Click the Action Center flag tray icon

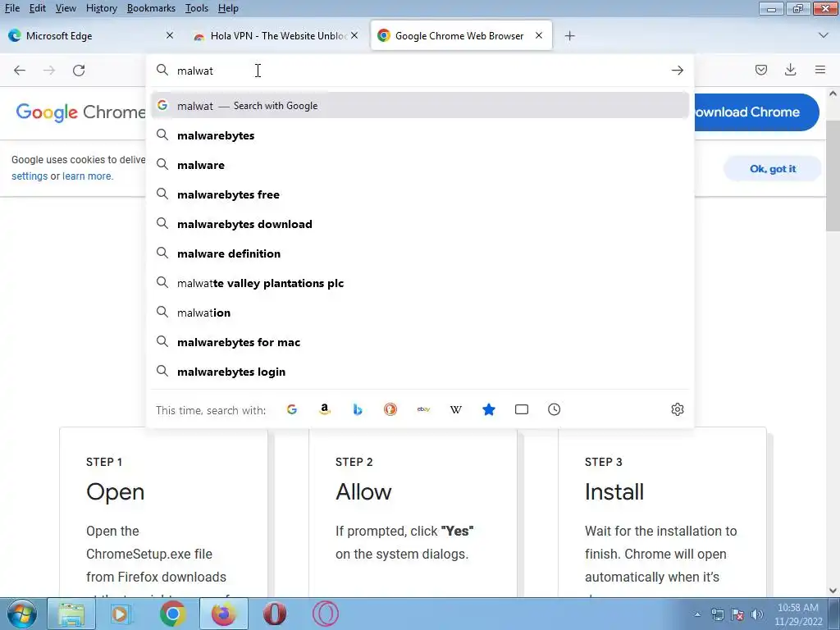click(737, 614)
